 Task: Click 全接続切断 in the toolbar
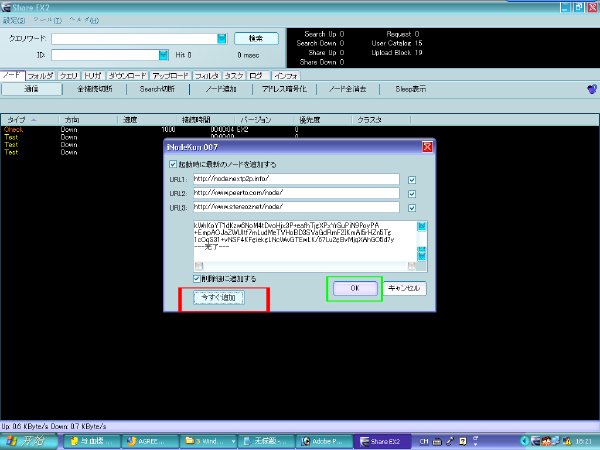point(95,89)
